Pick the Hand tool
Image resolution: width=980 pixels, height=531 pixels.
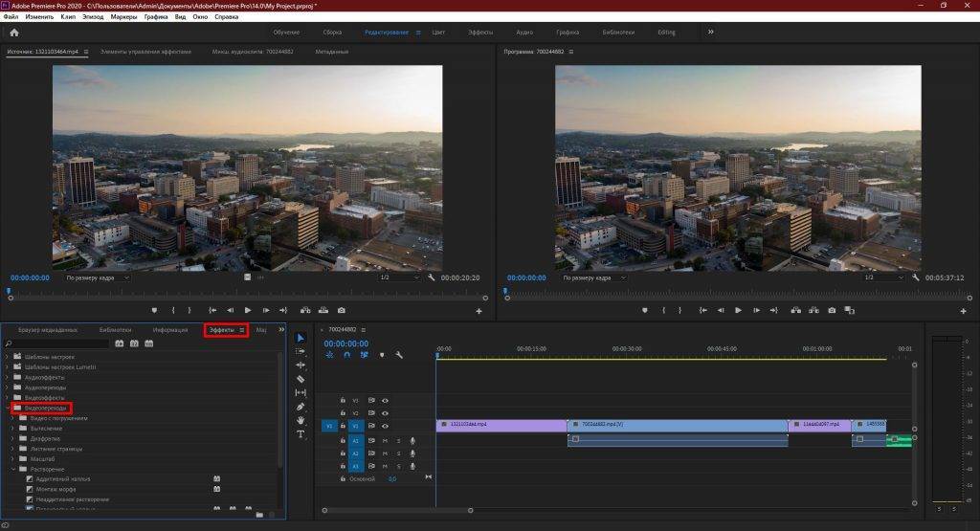(301, 420)
